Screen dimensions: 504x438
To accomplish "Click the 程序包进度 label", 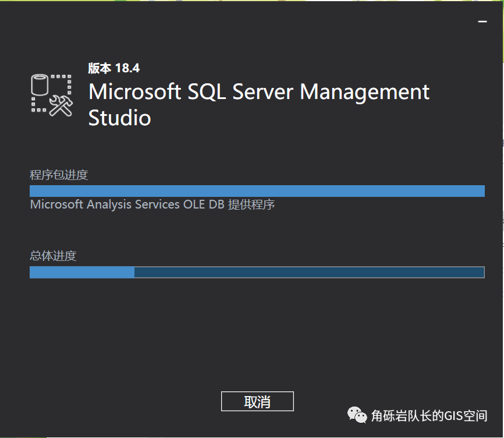I will point(59,175).
